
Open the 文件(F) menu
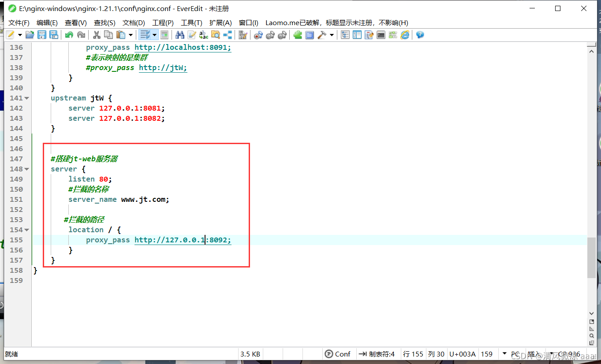19,23
